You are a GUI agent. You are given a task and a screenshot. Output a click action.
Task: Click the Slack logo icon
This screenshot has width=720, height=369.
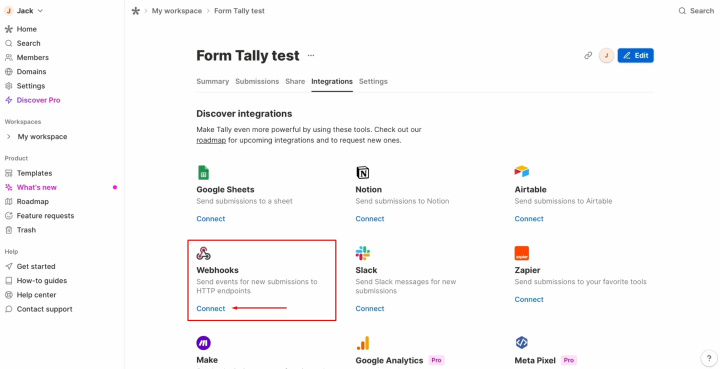(363, 253)
